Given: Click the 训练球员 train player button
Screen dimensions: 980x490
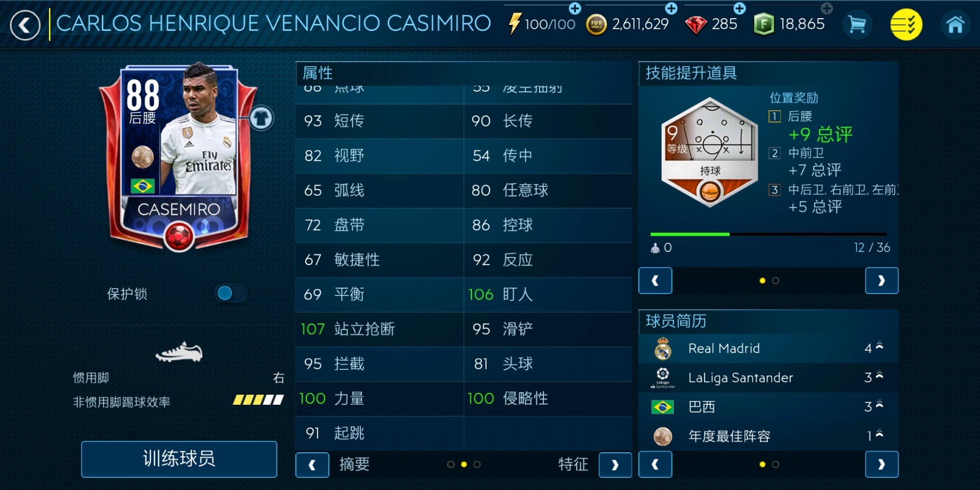Looking at the screenshot, I should (x=179, y=459).
